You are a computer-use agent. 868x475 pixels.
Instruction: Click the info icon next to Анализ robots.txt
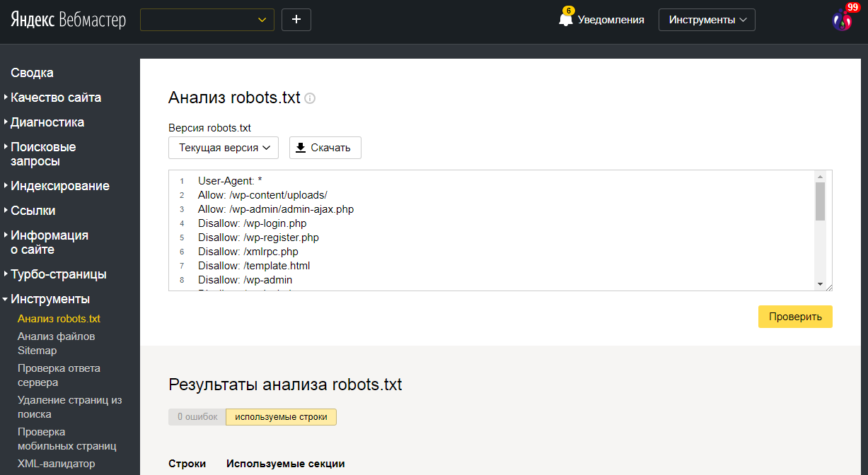point(310,98)
